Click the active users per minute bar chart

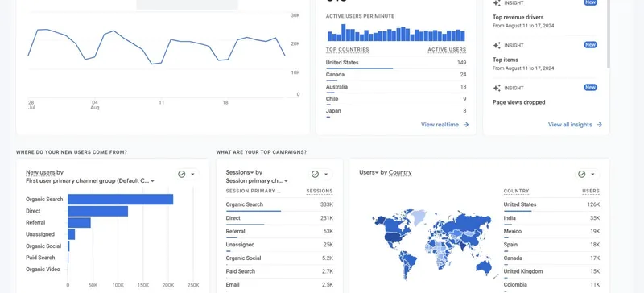click(396, 33)
